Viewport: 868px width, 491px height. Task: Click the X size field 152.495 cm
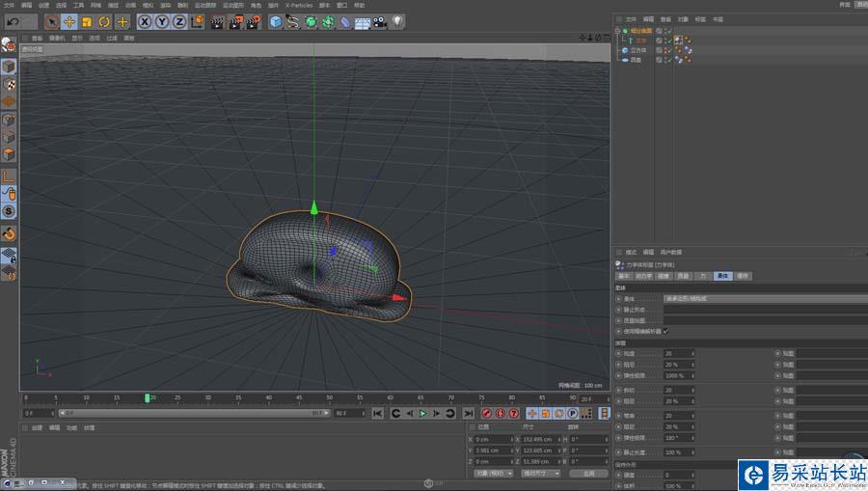pyautogui.click(x=540, y=439)
